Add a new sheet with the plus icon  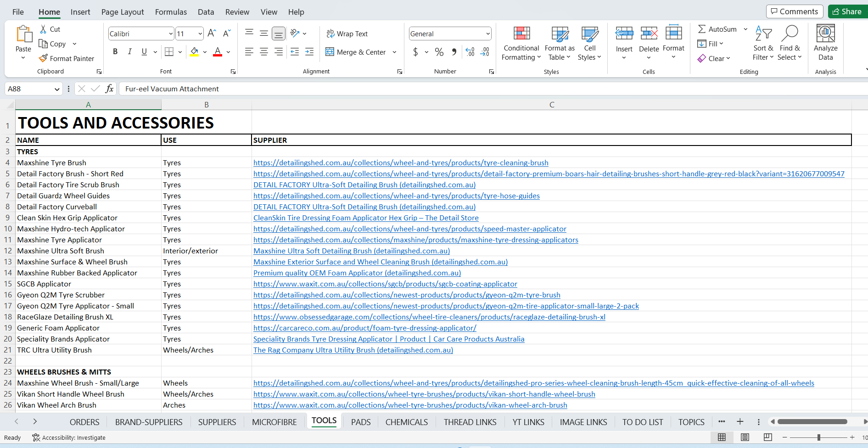point(740,421)
